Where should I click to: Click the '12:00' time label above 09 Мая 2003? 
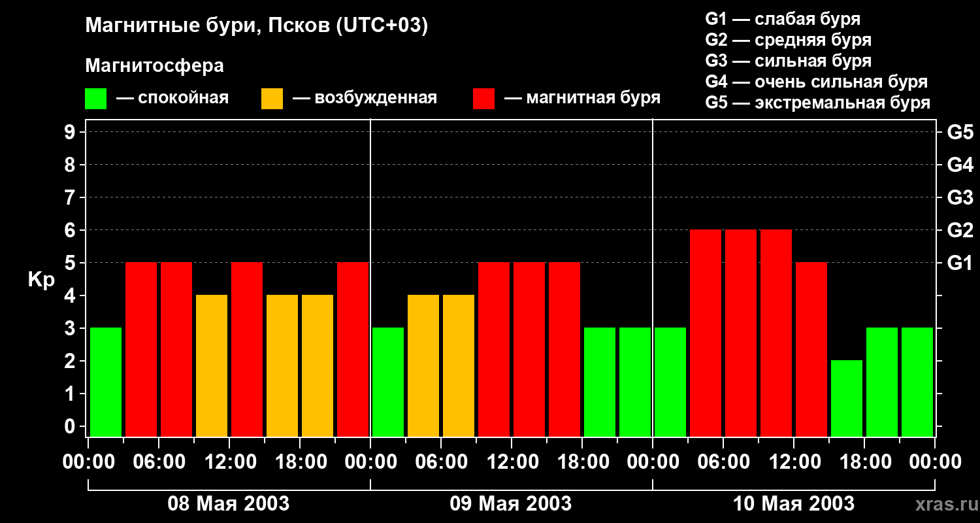pyautogui.click(x=512, y=462)
